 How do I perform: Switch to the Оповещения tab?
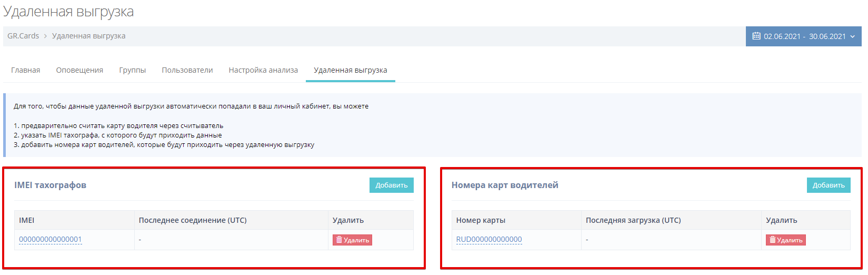tap(79, 70)
